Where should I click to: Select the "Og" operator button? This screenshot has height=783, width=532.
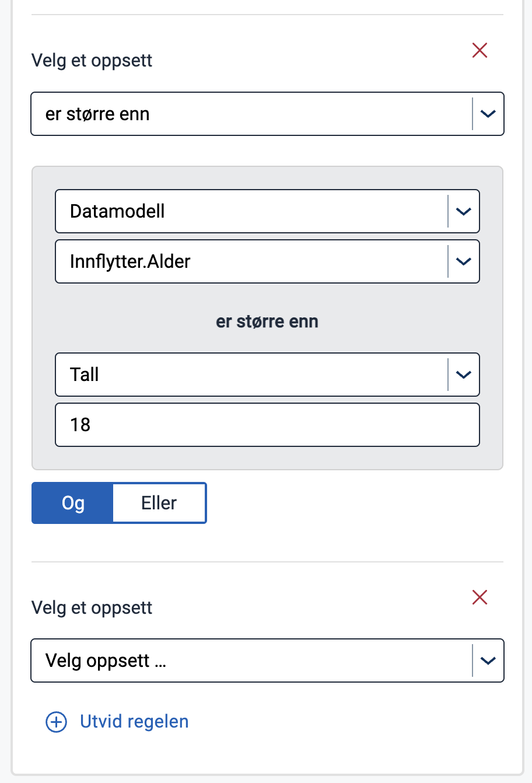click(72, 502)
